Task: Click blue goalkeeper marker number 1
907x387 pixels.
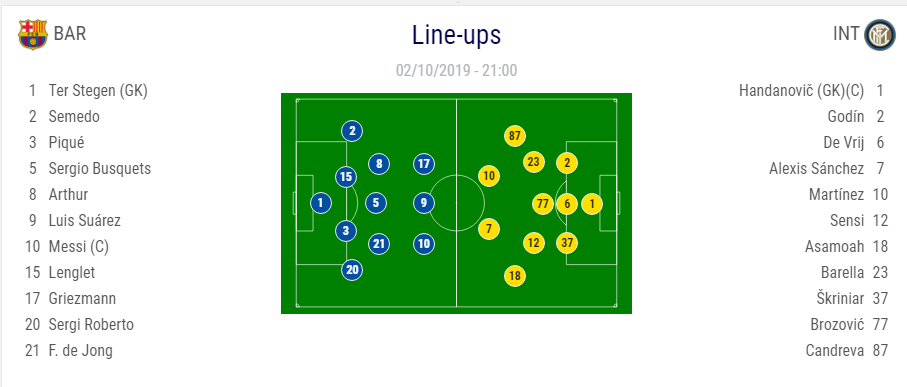Action: coord(320,203)
